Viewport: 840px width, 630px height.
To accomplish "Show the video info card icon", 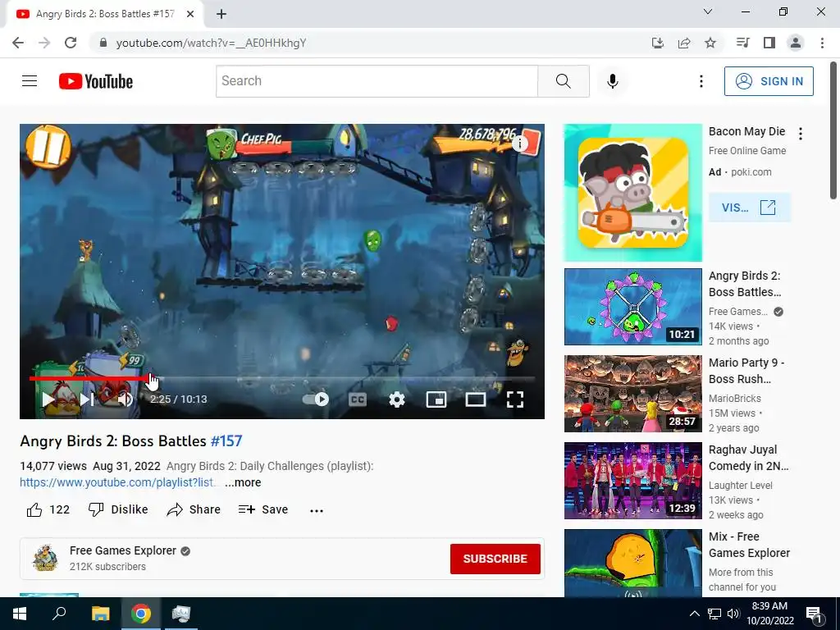I will pos(519,143).
